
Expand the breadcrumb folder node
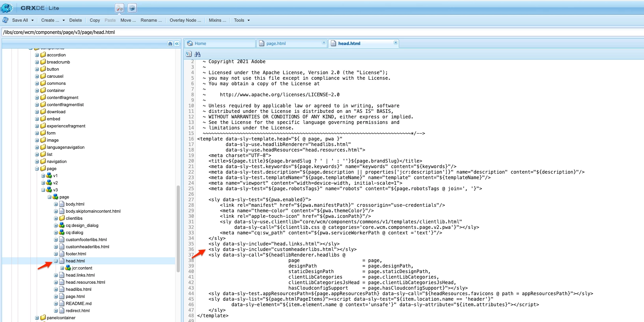[x=37, y=62]
